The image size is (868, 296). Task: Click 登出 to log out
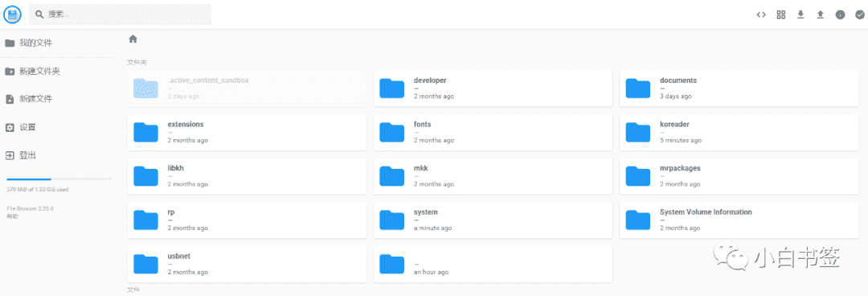tap(56, 155)
